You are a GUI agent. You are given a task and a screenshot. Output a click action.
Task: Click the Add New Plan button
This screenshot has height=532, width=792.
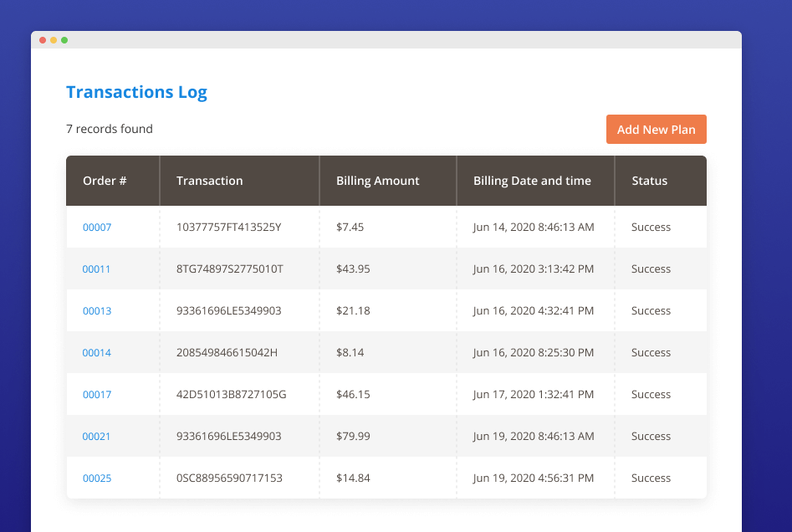tap(656, 130)
